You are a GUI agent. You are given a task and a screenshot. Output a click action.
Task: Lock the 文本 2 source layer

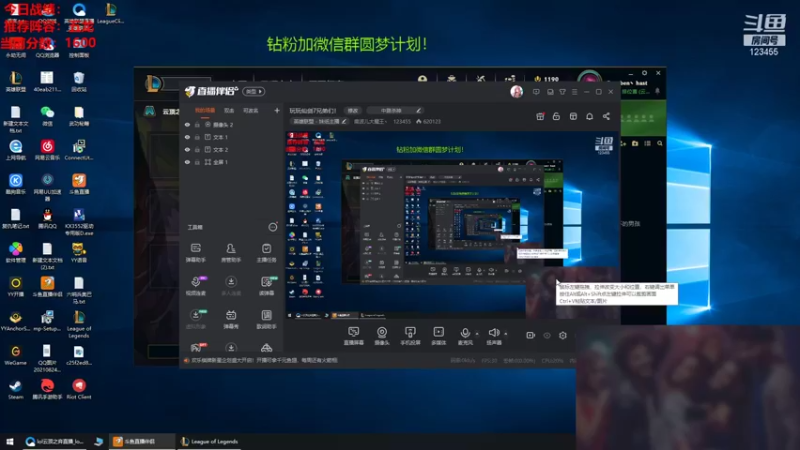(x=197, y=149)
